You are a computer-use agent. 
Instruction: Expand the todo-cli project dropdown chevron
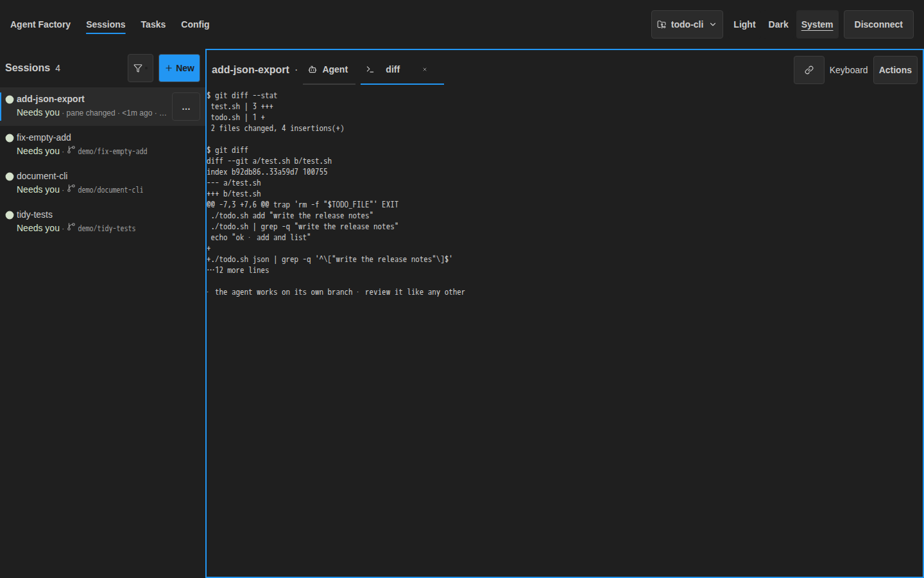click(x=713, y=24)
